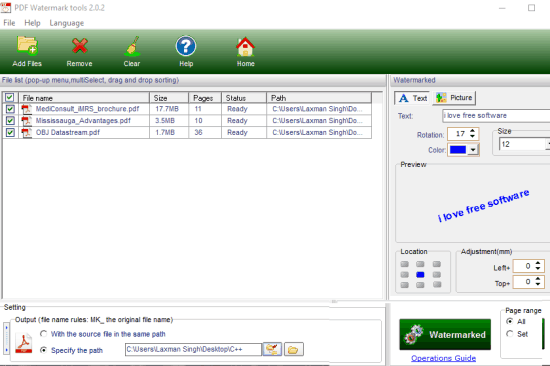Increase the Rotation value
The image size is (550, 366).
472,131
